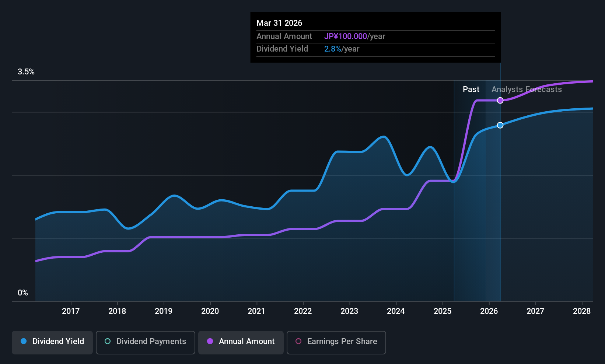Image resolution: width=605 pixels, height=364 pixels.
Task: Click the 2.8%/year dividend yield value
Action: click(342, 49)
